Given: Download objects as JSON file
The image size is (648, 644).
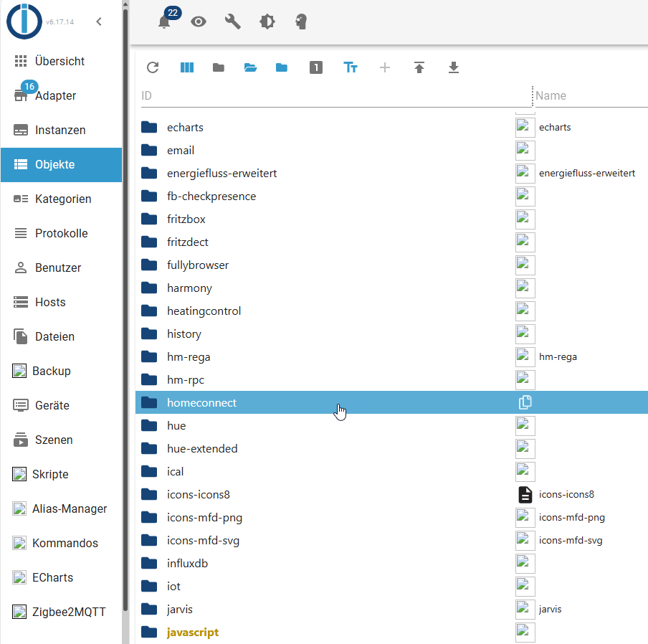Looking at the screenshot, I should point(453,67).
